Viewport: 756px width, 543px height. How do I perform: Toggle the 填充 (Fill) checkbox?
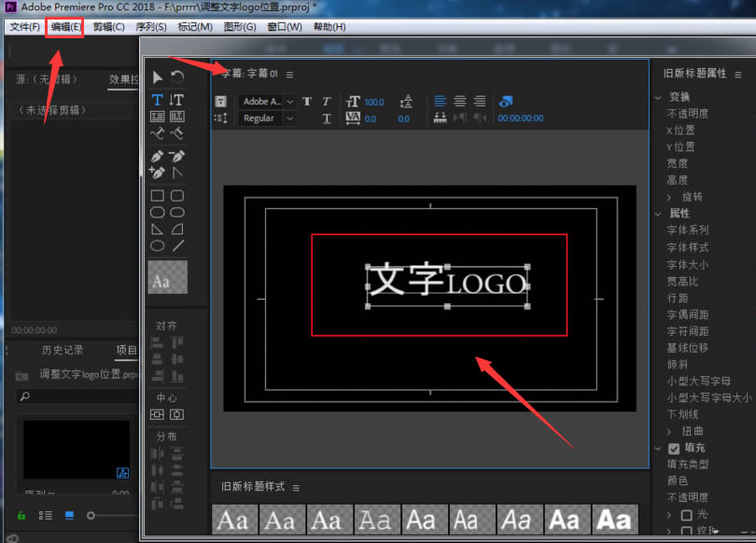coord(674,448)
